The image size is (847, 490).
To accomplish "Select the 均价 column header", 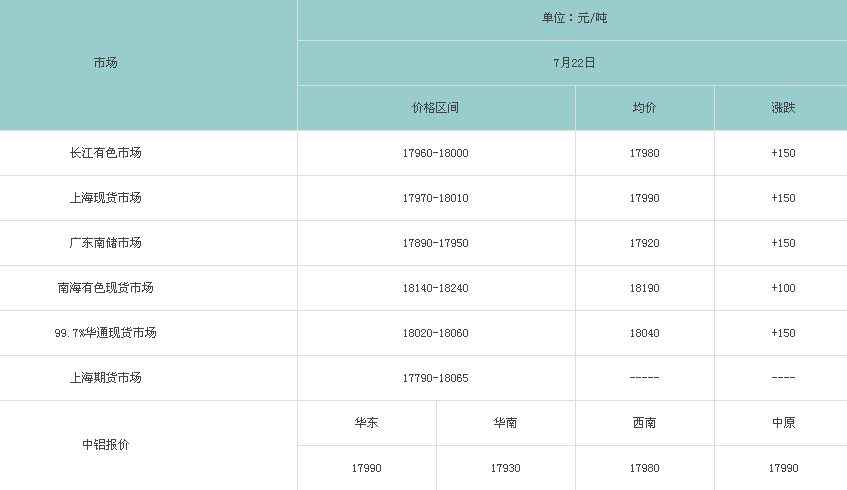I will pyautogui.click(x=644, y=108).
